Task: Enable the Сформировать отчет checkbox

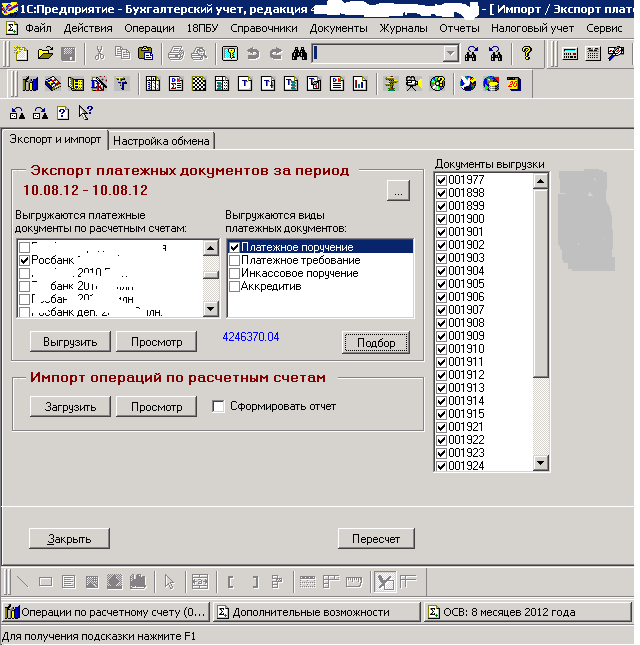Action: coord(218,406)
